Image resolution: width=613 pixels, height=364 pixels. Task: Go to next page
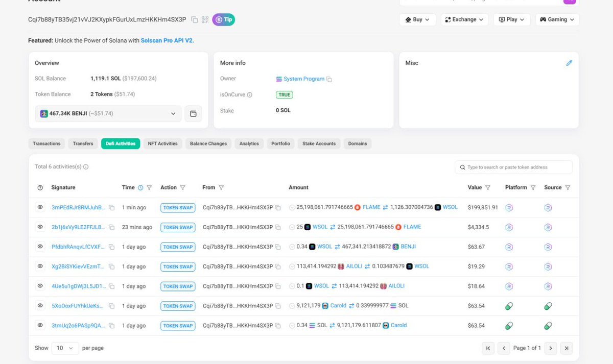[551, 348]
